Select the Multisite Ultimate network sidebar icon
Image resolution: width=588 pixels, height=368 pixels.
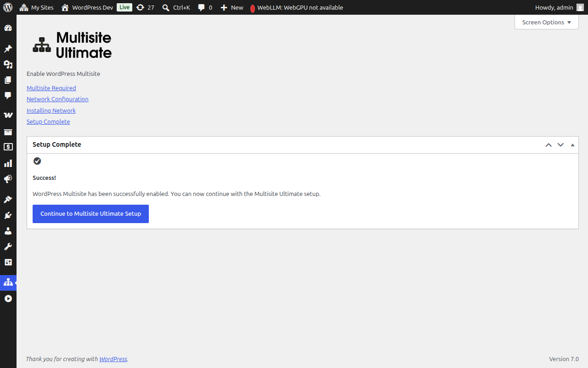pos(8,283)
